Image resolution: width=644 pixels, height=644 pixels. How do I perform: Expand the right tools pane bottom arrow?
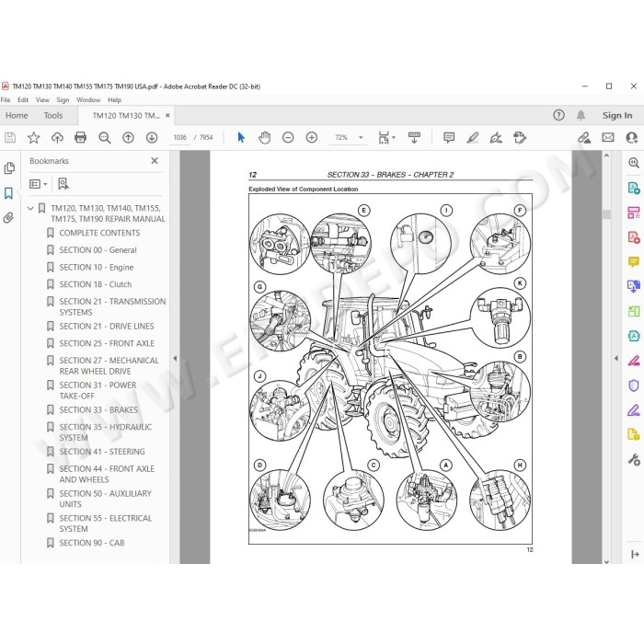point(635,555)
